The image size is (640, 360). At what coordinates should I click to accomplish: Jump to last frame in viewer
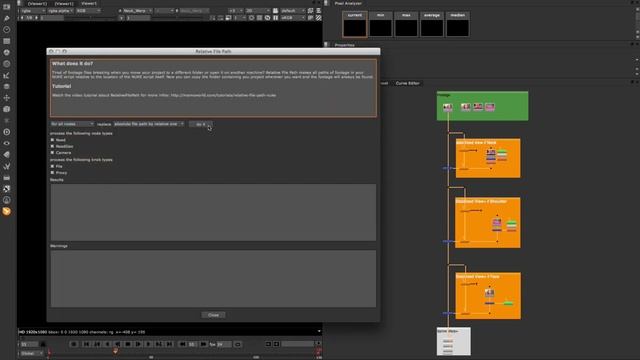point(169,344)
